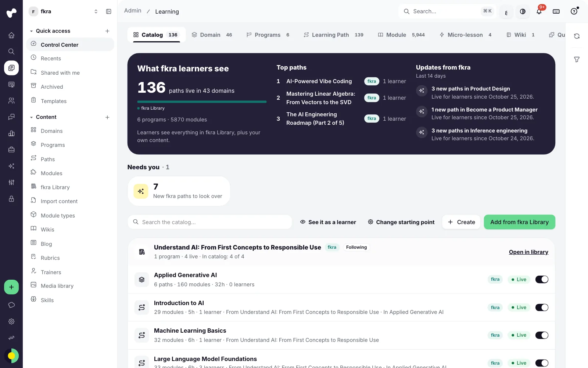This screenshot has width=588, height=368.
Task: Add new Content with plus icon
Action: (107, 117)
